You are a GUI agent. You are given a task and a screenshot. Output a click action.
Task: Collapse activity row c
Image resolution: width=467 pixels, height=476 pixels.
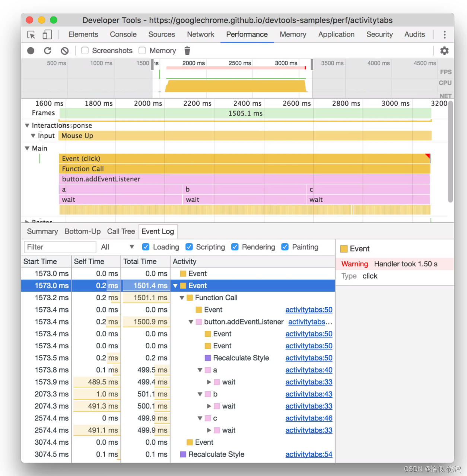[200, 418]
